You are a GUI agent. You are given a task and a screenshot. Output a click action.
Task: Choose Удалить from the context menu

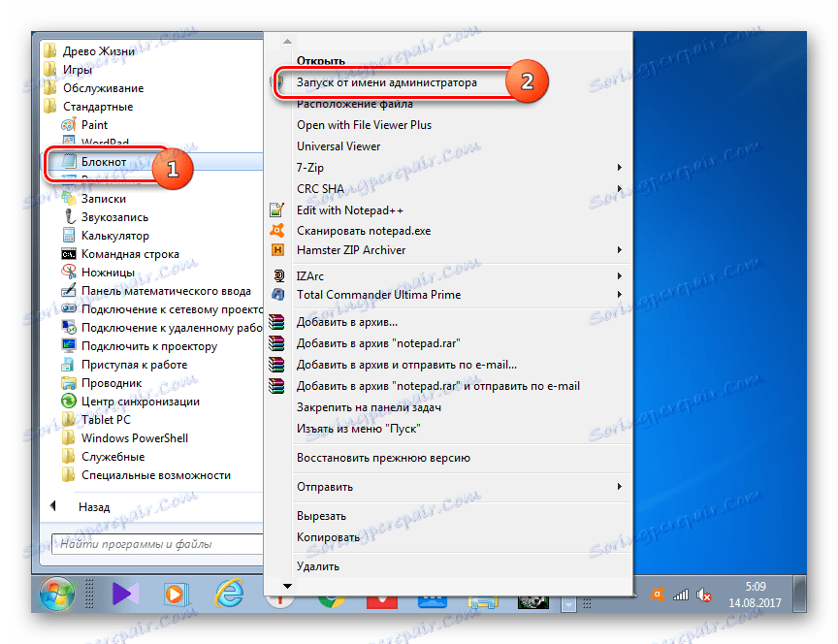[318, 566]
